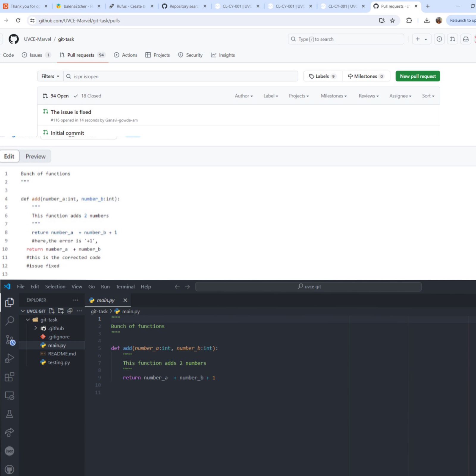Open README.md in the explorer
This screenshot has width=476, height=476.
coord(62,354)
